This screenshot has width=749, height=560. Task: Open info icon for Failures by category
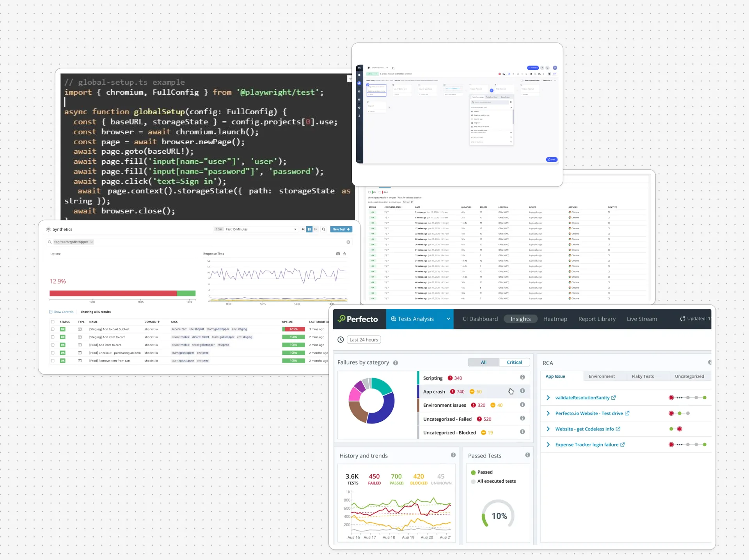(396, 363)
